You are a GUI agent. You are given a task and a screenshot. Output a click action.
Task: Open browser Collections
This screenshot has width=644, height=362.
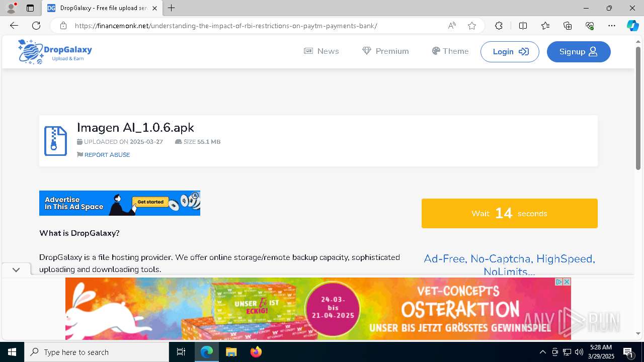(x=568, y=26)
